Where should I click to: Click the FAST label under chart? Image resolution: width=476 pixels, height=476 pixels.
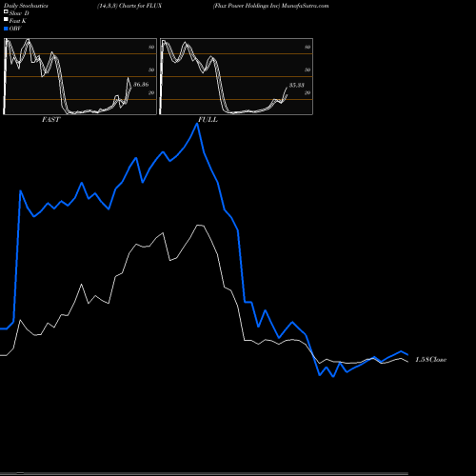tap(50, 120)
